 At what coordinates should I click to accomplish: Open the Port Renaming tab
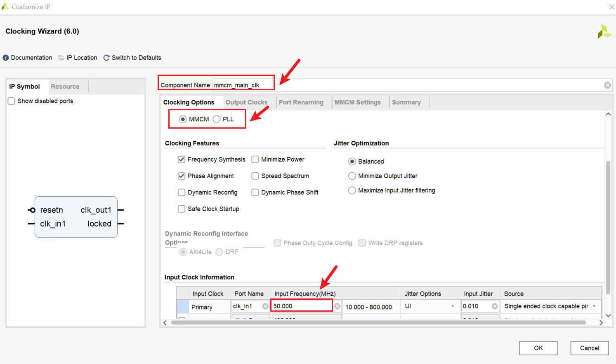point(301,102)
